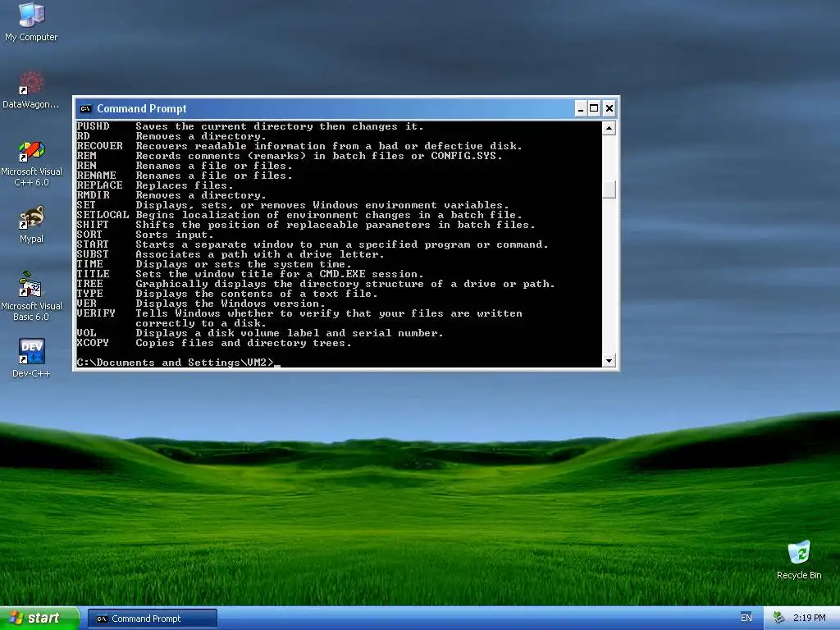Image resolution: width=840 pixels, height=630 pixels.
Task: Click the TREE command text
Action: [x=89, y=284]
